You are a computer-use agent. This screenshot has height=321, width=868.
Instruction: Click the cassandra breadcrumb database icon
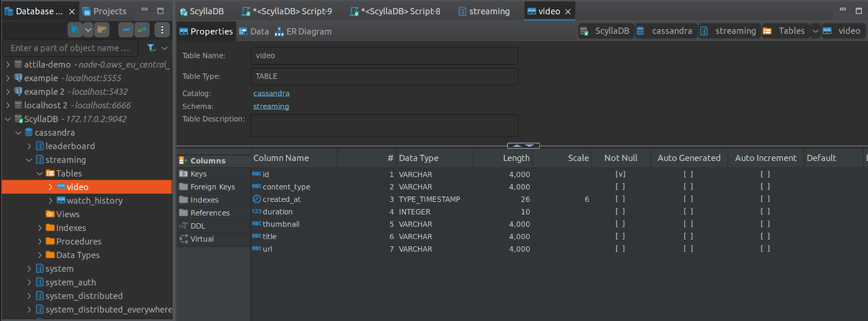click(x=640, y=31)
